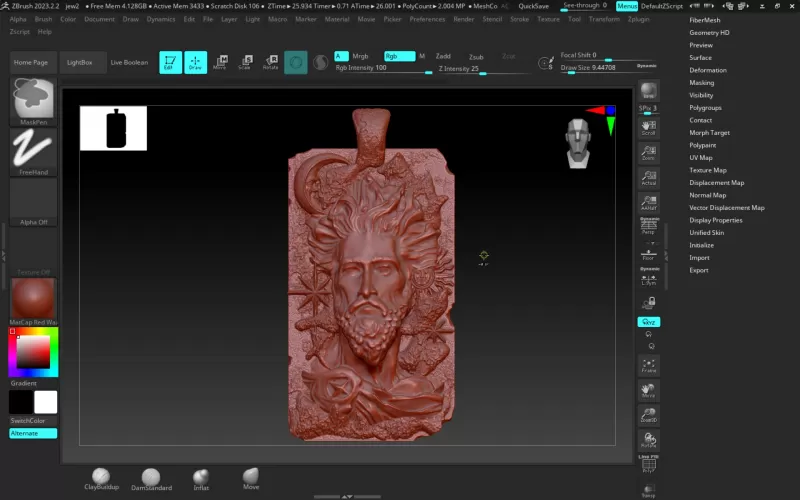Expand the Polypaint subpalette
Image resolution: width=800 pixels, height=500 pixels.
point(703,145)
